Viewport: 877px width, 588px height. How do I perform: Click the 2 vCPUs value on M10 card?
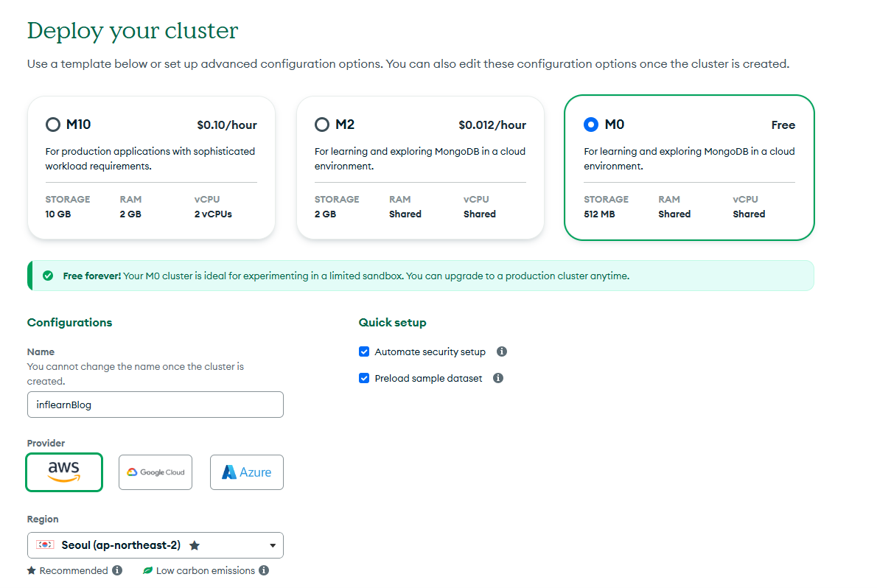213,214
